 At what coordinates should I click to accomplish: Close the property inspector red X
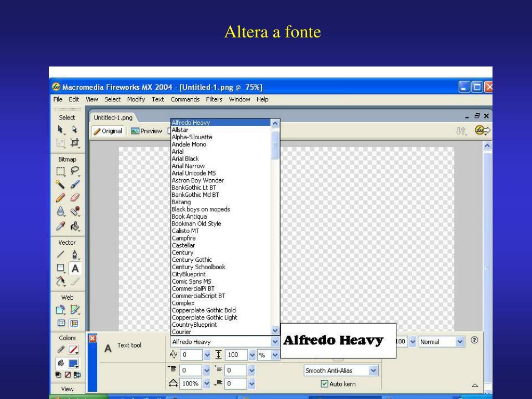tap(92, 338)
